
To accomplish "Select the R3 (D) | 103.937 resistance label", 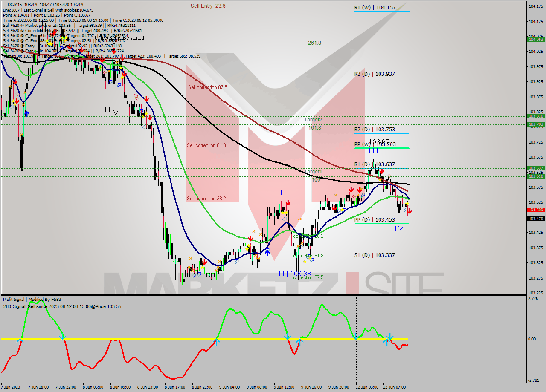I will 374,74.
